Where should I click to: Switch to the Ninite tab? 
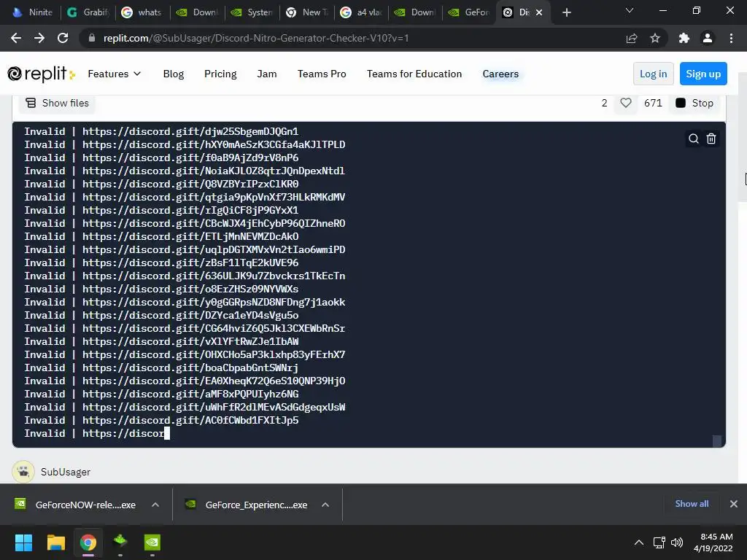pos(32,12)
